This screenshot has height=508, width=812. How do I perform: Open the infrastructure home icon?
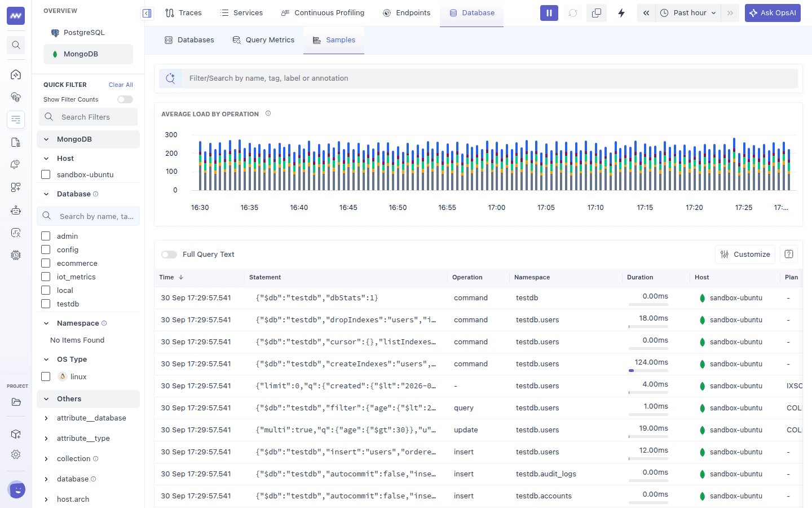[x=16, y=75]
